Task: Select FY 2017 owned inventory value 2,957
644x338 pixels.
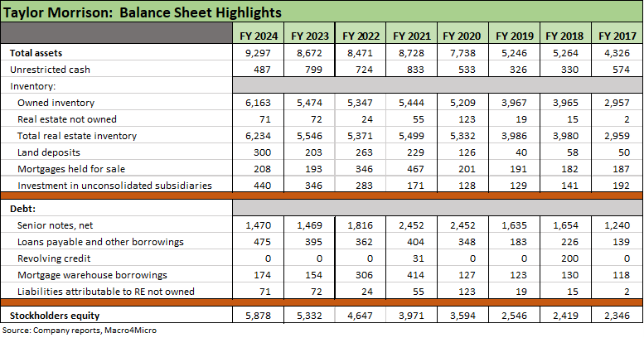Action: click(x=617, y=103)
